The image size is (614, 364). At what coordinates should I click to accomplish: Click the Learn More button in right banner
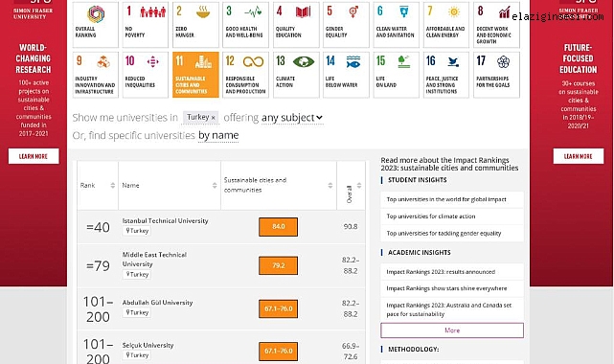[579, 156]
